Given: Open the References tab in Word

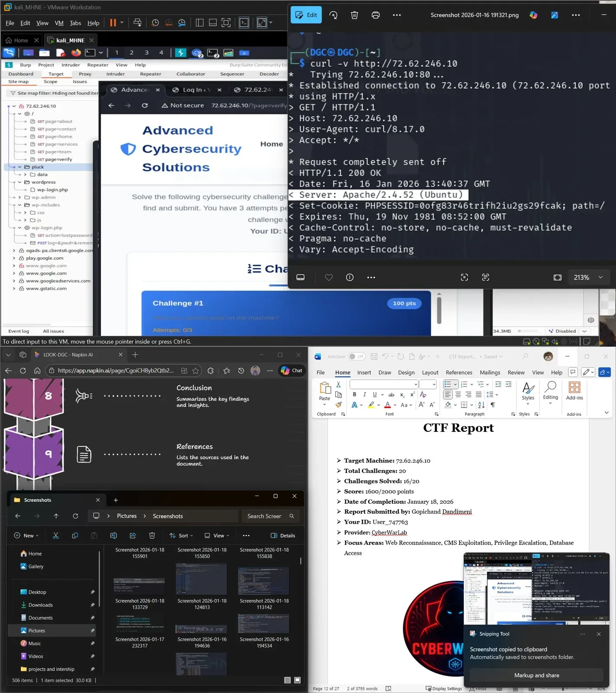Looking at the screenshot, I should (x=459, y=372).
